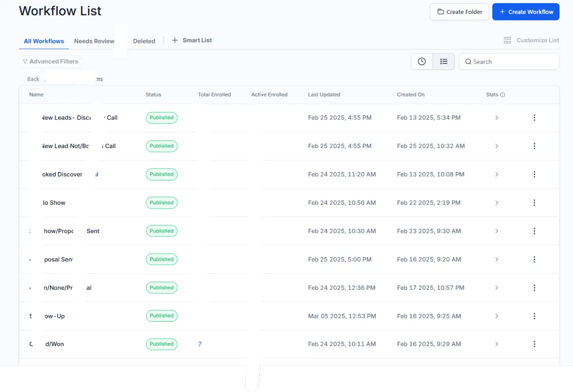Open more options for Show/Proposal Sent workflow
573x392 pixels.
click(534, 231)
